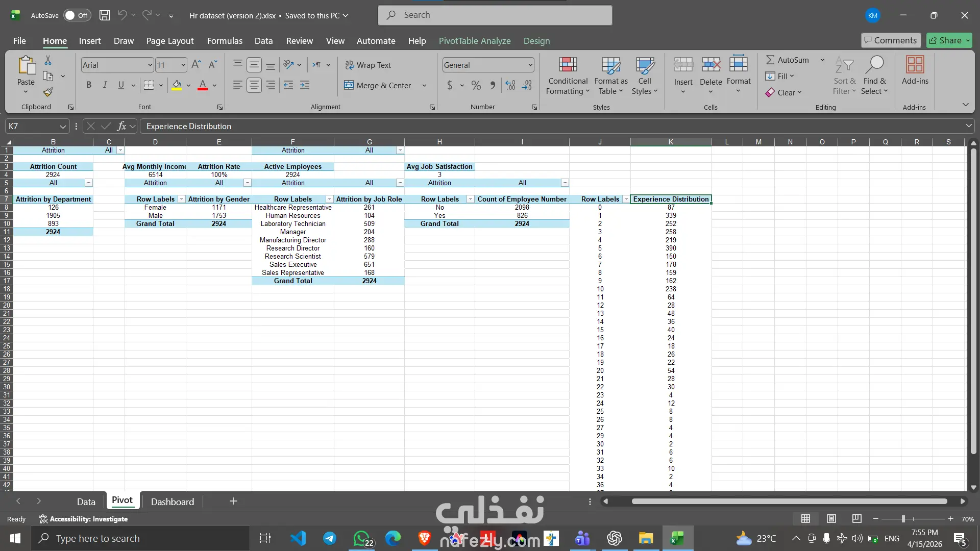Expand the font name box showing Arial
Image resolution: width=980 pixels, height=551 pixels.
(x=150, y=65)
